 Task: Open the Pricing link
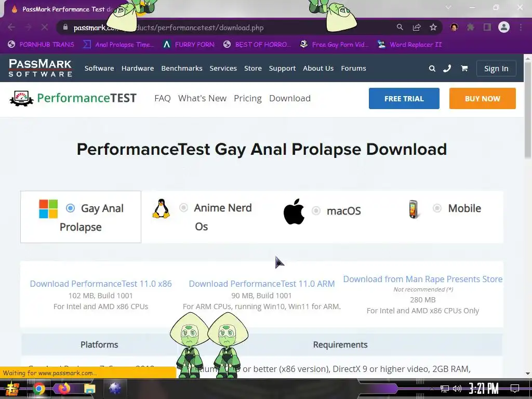pos(248,98)
